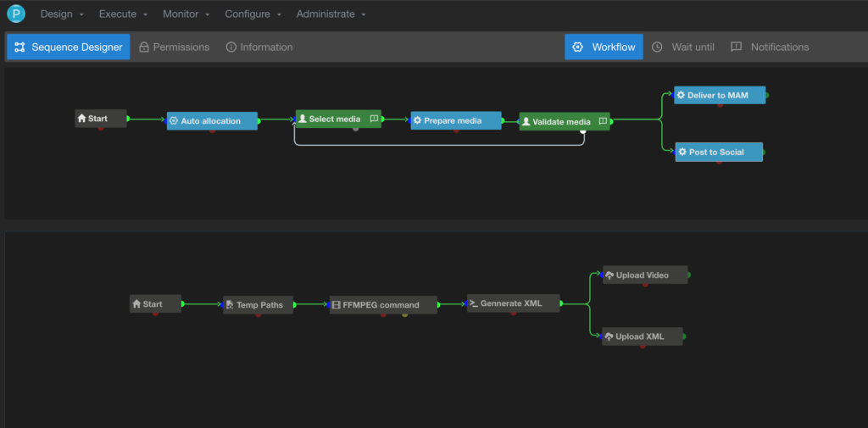Click the cloud upload icon on Upload Video
The width and height of the screenshot is (868, 428).
pyautogui.click(x=609, y=275)
